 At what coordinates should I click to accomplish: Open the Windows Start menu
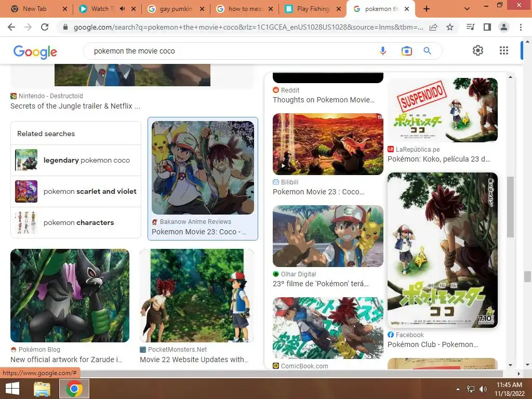[x=12, y=389]
